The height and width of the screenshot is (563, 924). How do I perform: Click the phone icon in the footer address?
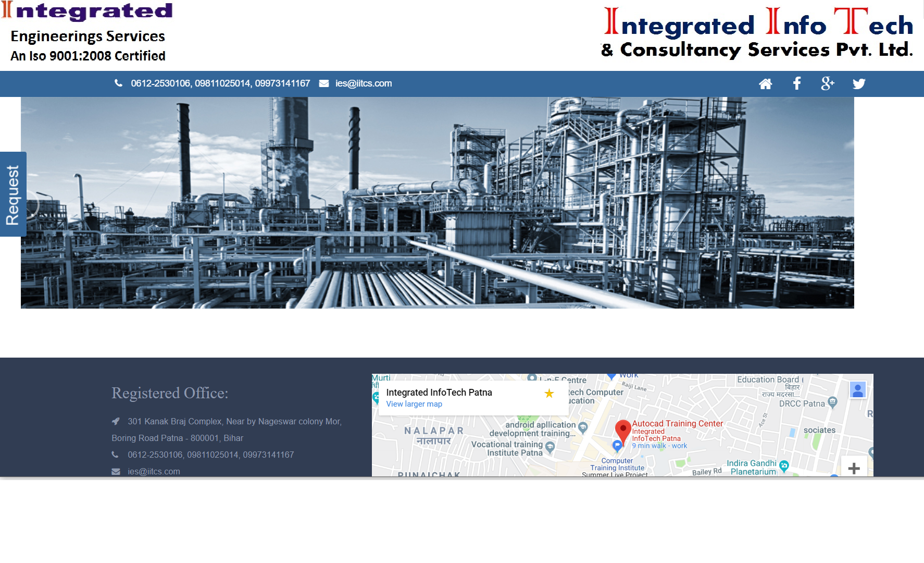click(x=116, y=454)
